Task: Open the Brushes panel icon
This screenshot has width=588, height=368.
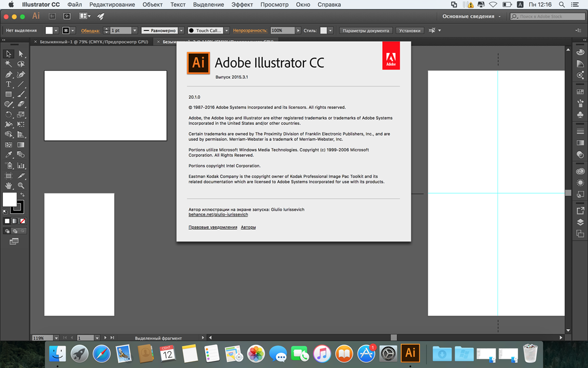Action: click(x=580, y=103)
